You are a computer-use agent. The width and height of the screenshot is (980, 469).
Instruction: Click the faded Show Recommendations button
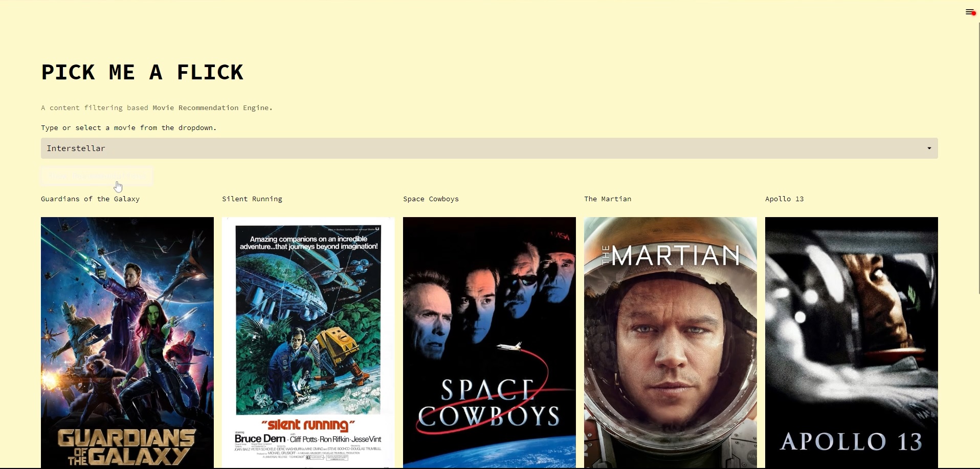point(97,176)
